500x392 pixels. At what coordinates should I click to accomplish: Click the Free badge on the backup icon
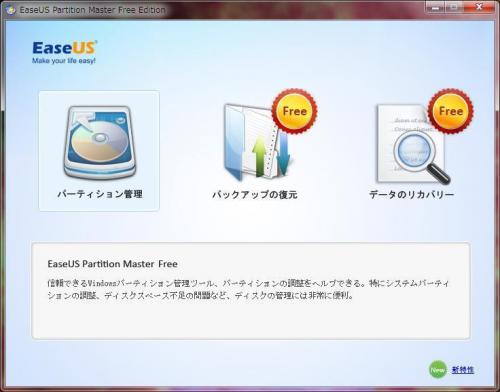pos(294,111)
